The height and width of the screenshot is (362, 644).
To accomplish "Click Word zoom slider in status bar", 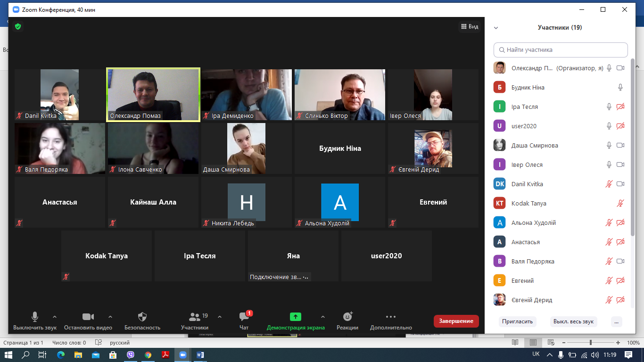I will click(x=591, y=343).
